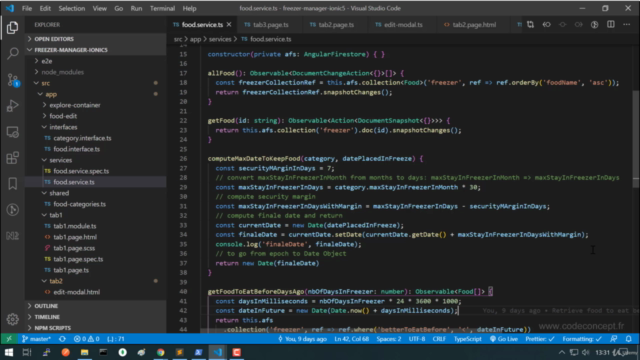Click the CRLF line ending selector
Screen dimensions: 640x360
[x=439, y=339]
